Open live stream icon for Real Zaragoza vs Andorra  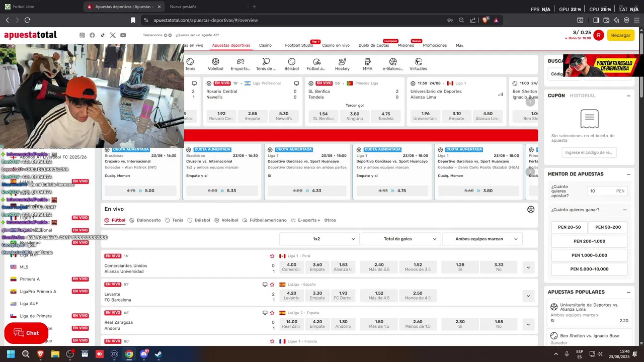pyautogui.click(x=265, y=313)
